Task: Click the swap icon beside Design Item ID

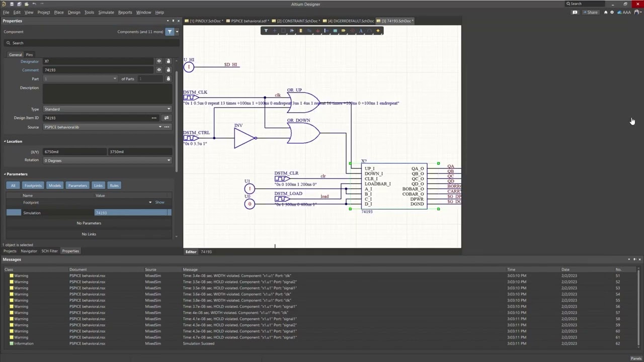Action: [167, 118]
